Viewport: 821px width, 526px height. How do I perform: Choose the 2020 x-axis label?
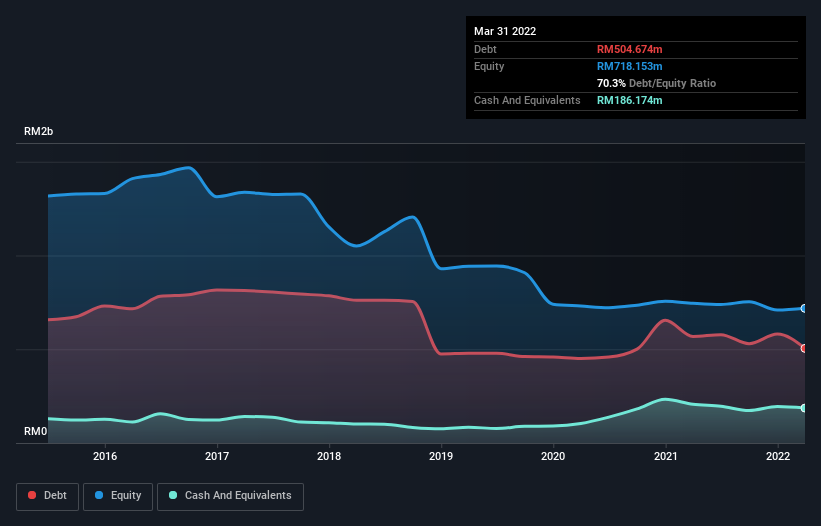(x=553, y=456)
